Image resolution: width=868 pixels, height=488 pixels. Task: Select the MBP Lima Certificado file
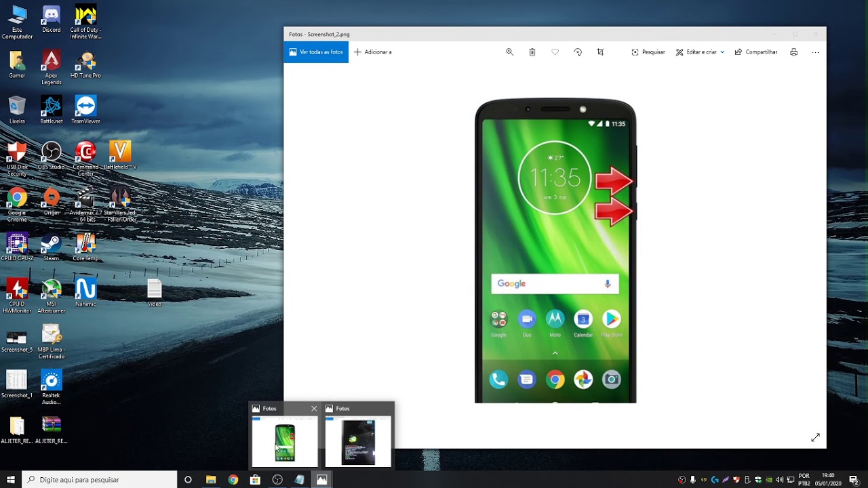pyautogui.click(x=52, y=342)
